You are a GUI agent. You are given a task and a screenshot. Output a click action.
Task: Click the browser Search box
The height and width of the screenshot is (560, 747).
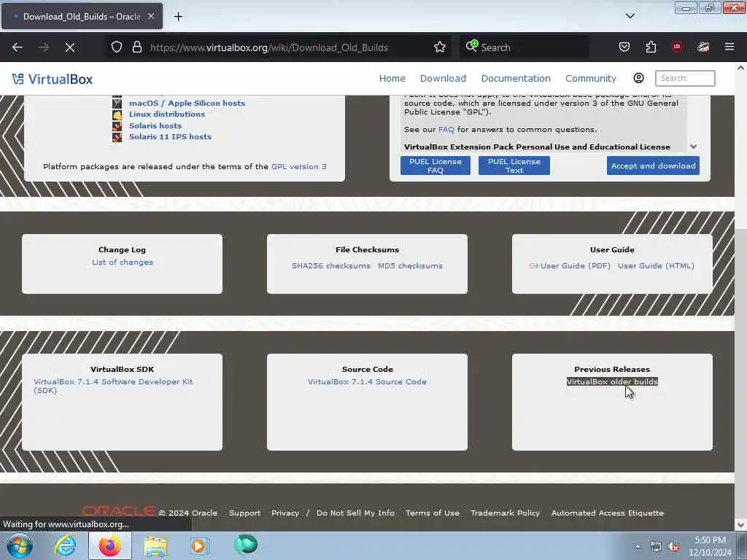tap(524, 47)
